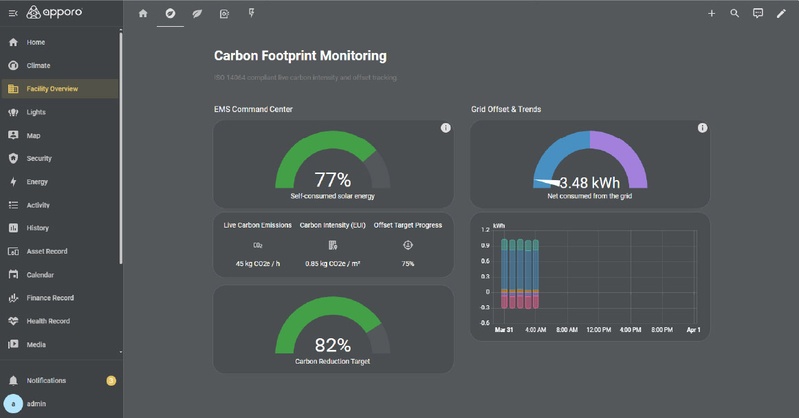799x418 pixels.
Task: Go to Energy page
Action: pos(37,182)
